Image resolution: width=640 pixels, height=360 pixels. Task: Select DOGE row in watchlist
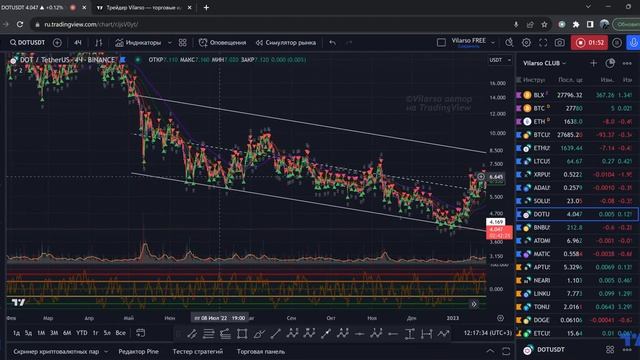point(578,320)
